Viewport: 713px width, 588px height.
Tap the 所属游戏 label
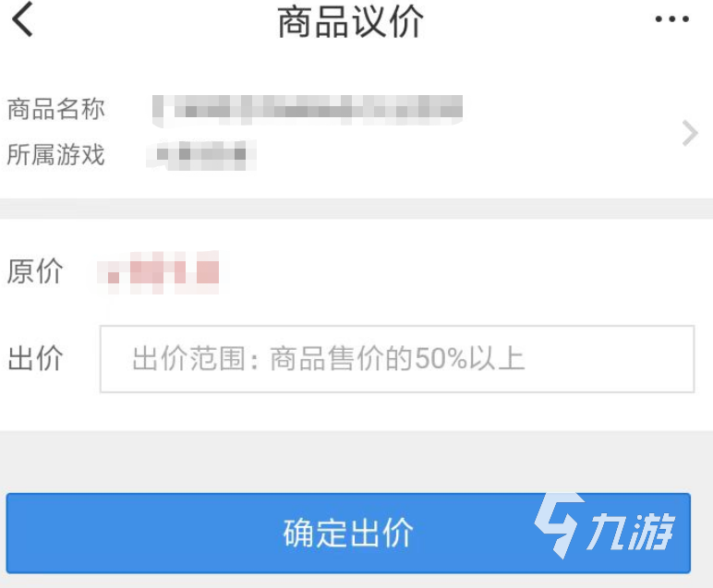56,154
